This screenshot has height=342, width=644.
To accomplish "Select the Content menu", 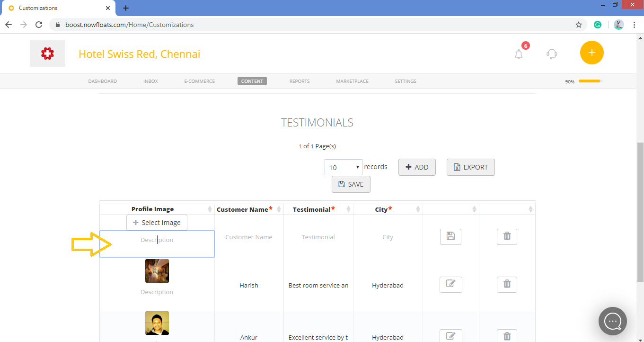I will tap(252, 81).
